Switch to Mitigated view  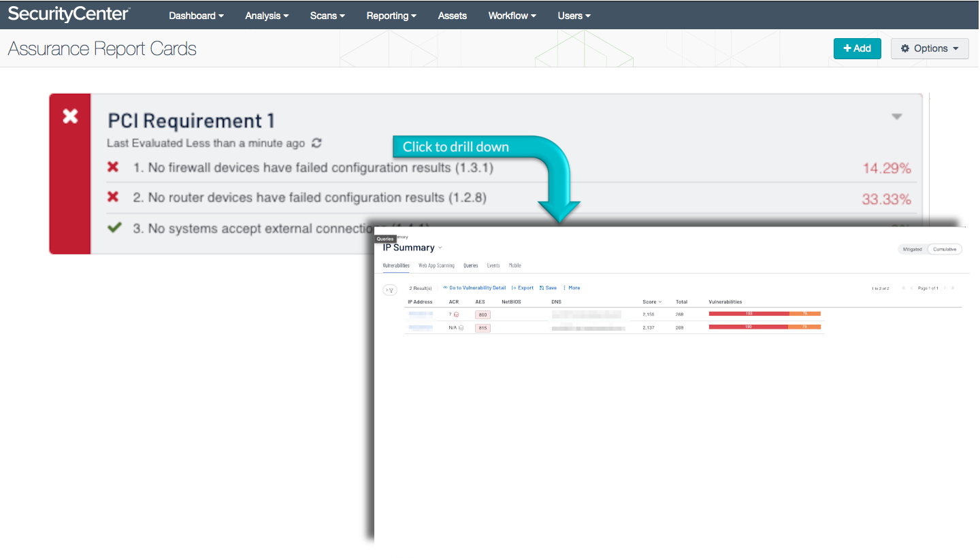[912, 249]
